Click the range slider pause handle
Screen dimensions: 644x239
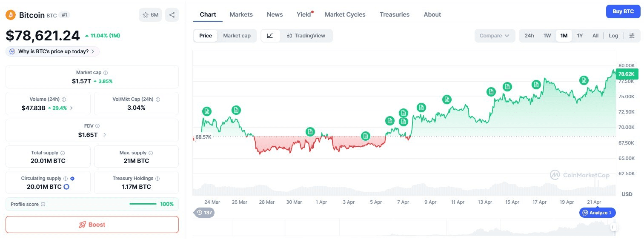tap(613, 227)
